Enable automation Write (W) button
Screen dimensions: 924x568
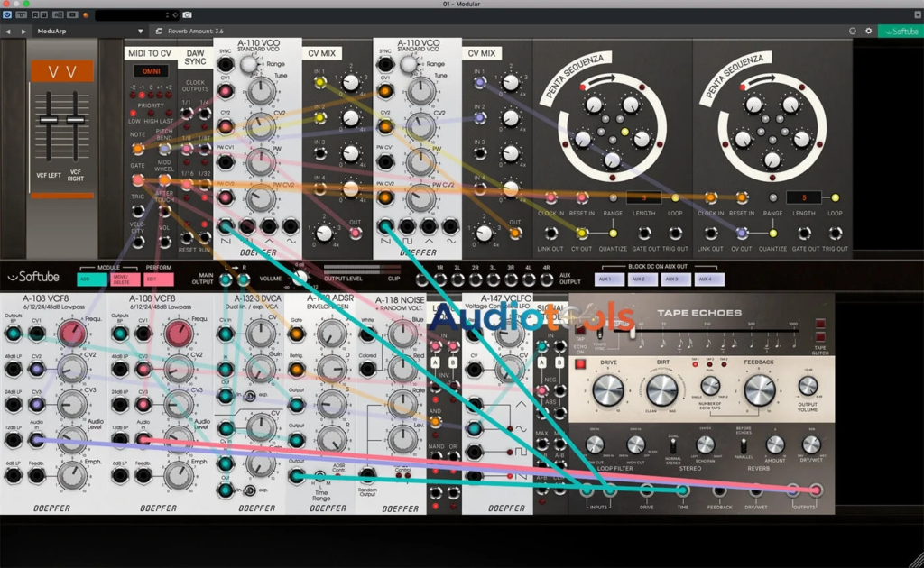point(43,14)
